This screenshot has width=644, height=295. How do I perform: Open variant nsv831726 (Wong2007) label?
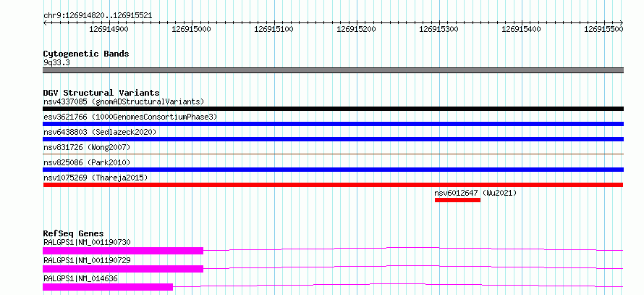coord(87,147)
